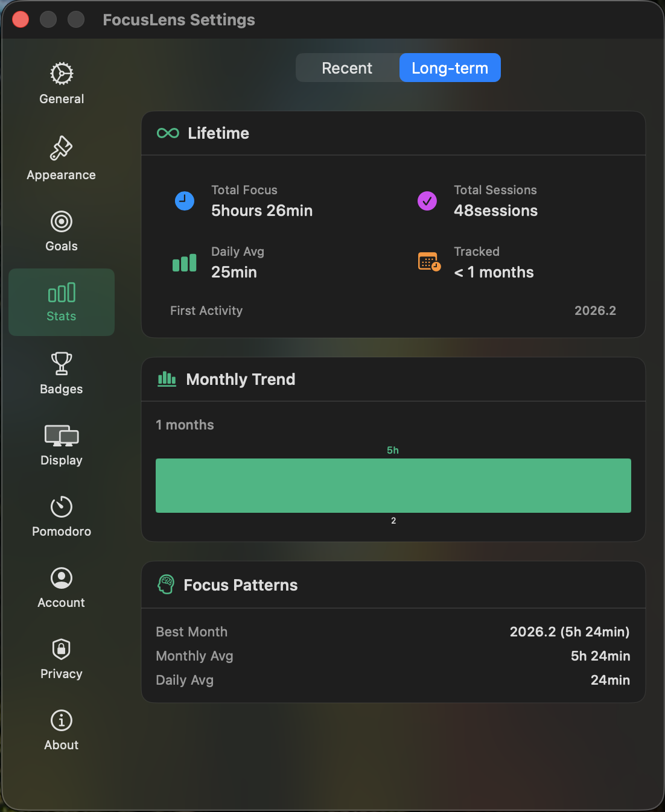The width and height of the screenshot is (665, 812).
Task: Click the Best Month label
Action: pyautogui.click(x=192, y=632)
